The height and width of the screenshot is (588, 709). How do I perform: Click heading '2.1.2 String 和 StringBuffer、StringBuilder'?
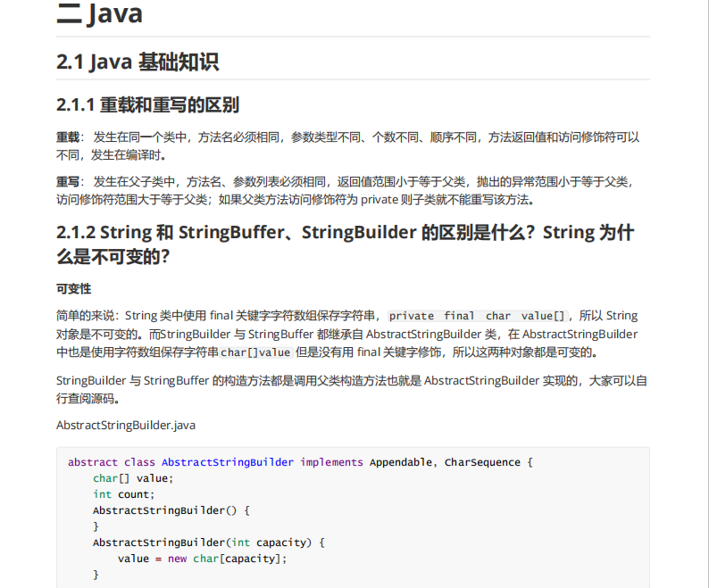click(345, 244)
